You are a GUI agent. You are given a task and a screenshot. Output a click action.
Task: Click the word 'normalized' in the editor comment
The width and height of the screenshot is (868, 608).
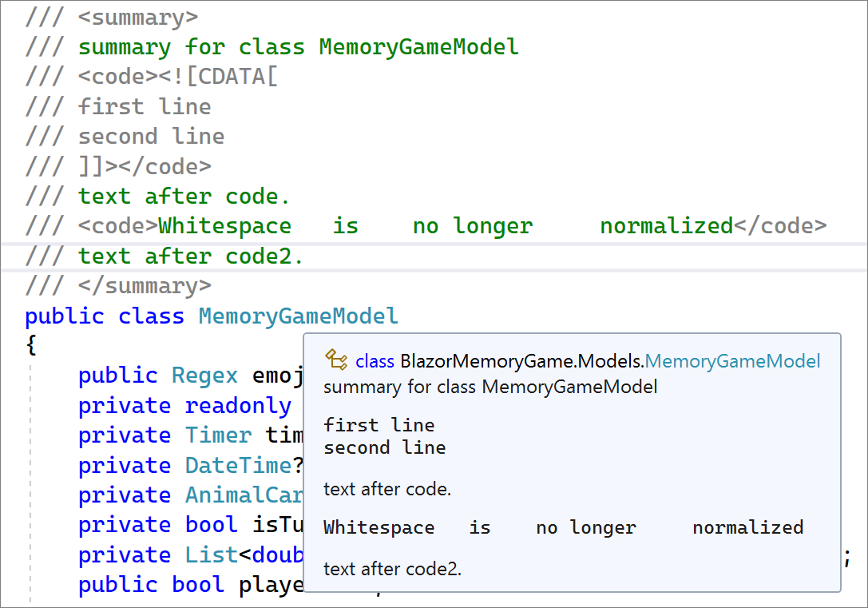tap(667, 226)
